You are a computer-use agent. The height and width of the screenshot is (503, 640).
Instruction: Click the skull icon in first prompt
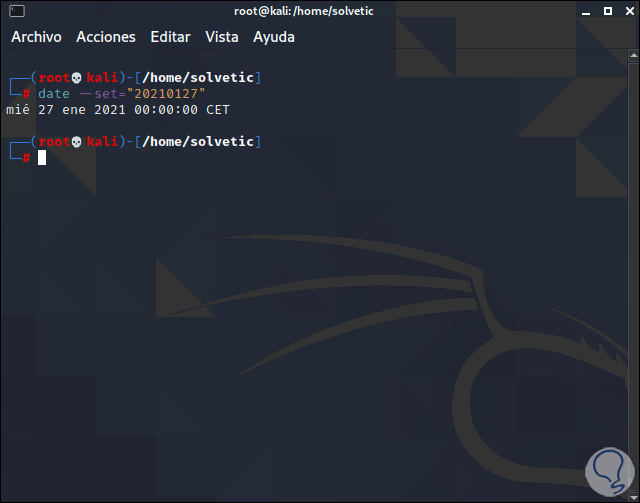tap(76, 78)
